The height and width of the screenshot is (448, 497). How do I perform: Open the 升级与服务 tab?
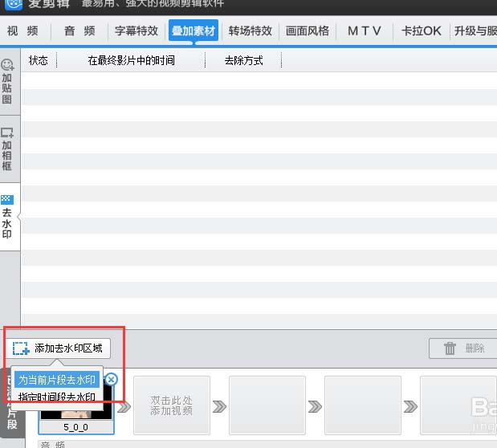(475, 31)
